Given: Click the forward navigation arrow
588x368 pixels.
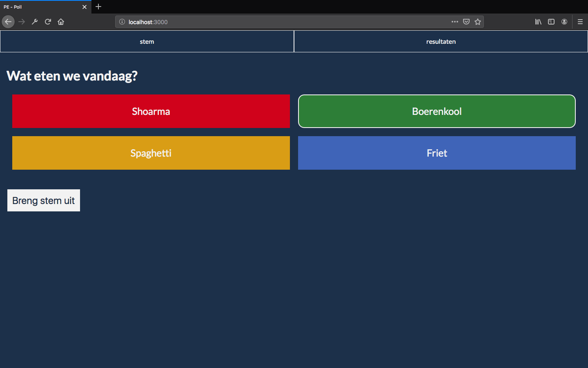Looking at the screenshot, I should coord(22,22).
